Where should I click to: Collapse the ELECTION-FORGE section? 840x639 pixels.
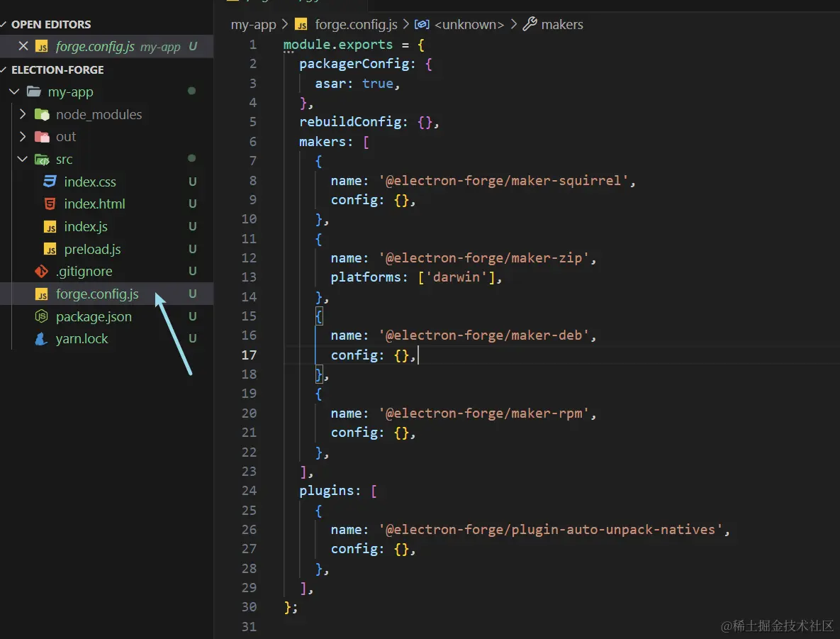pyautogui.click(x=4, y=70)
